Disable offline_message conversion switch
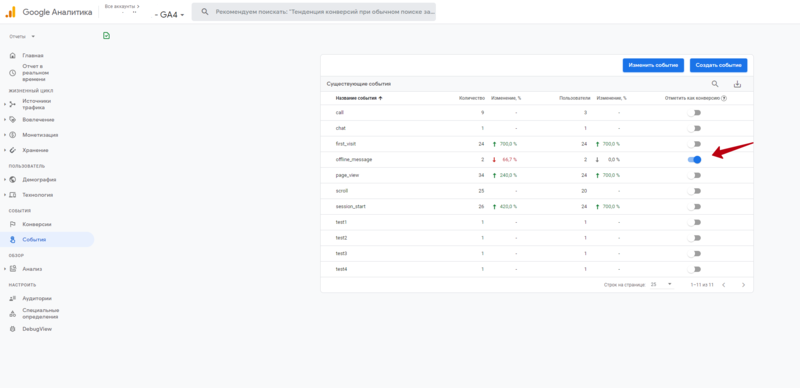This screenshot has height=388, width=800. 694,160
